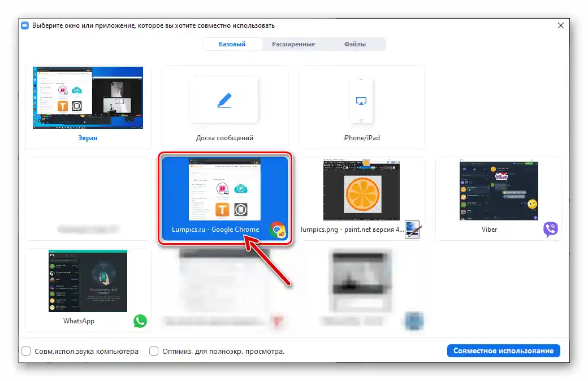This screenshot has height=381, width=588.
Task: Click the screen mirroring icon on iPhone/iPad option
Action: click(361, 99)
